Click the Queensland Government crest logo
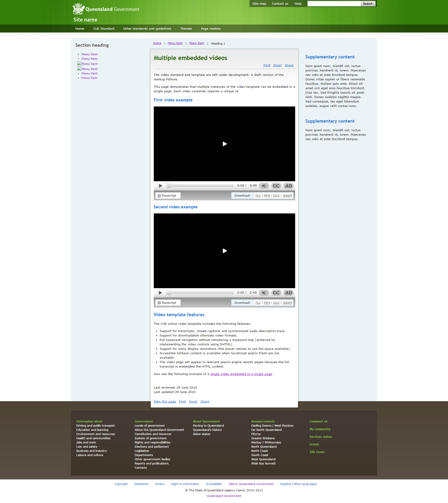This screenshot has width=448, height=503. 79,9
